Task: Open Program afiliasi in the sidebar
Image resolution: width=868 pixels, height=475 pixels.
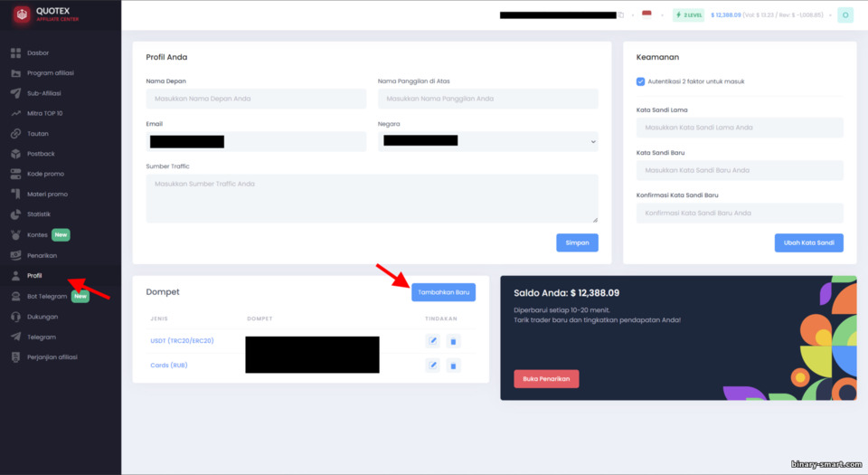Action: click(51, 73)
